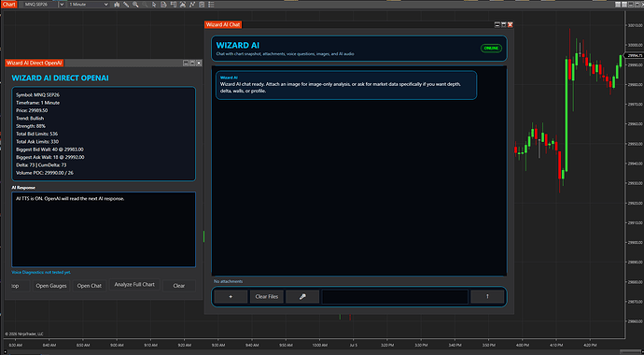Add attachment with the plus button
Viewport: 644px width, 355px height.
pos(231,297)
